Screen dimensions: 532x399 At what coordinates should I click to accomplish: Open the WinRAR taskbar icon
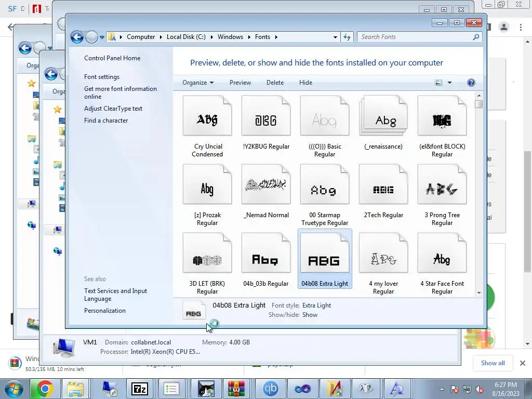pos(236,389)
